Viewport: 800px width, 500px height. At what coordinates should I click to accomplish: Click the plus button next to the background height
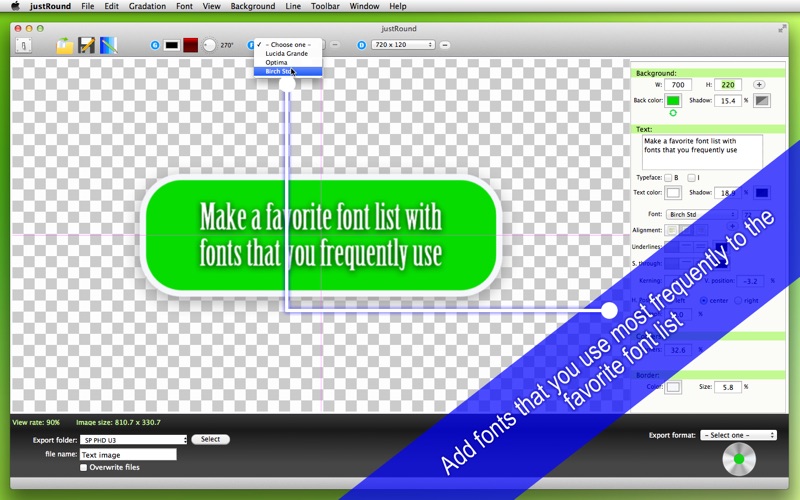coord(759,85)
